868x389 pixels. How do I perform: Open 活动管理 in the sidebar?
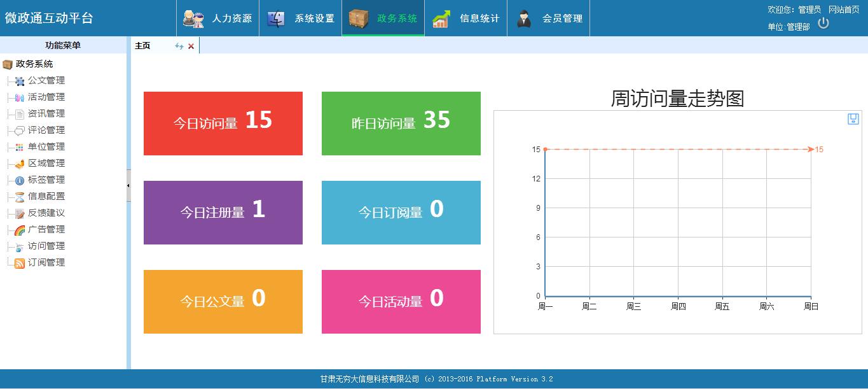46,97
